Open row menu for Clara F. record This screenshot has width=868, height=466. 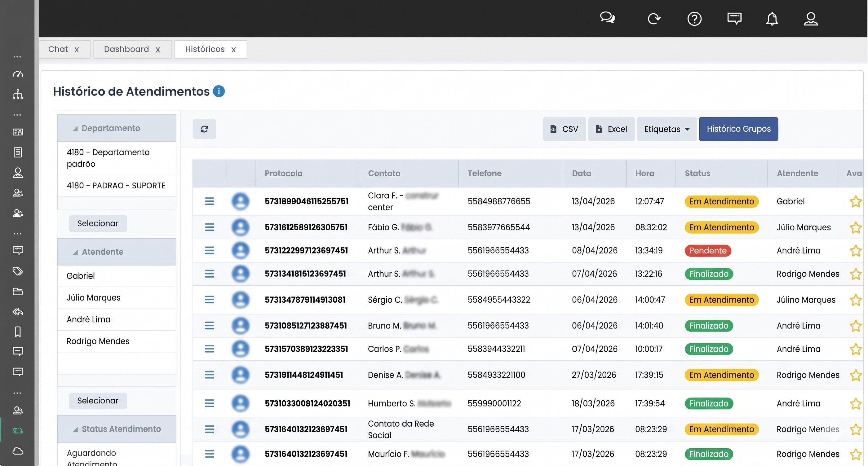(209, 201)
